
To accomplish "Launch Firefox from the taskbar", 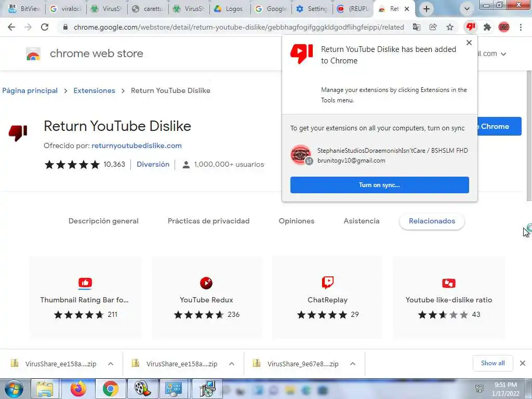I will pos(78,389).
